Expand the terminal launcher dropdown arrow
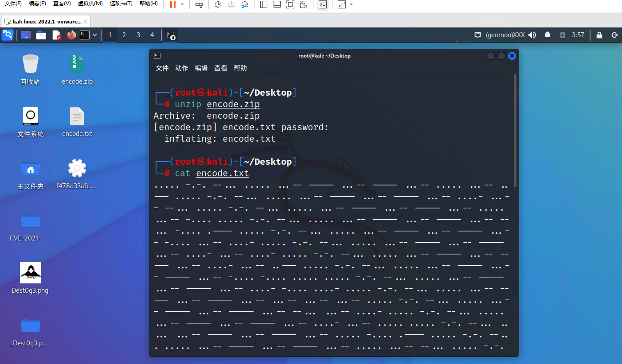 pyautogui.click(x=94, y=35)
